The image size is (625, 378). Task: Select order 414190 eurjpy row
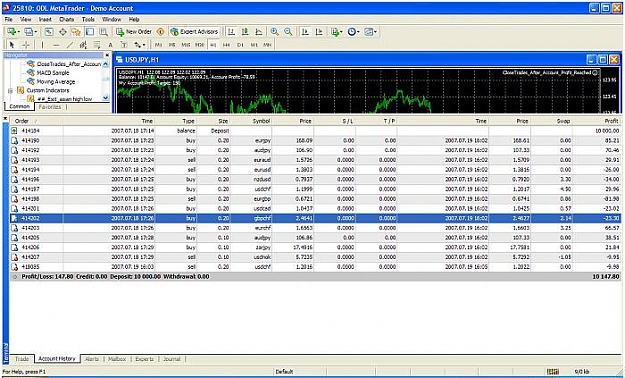pyautogui.click(x=315, y=140)
